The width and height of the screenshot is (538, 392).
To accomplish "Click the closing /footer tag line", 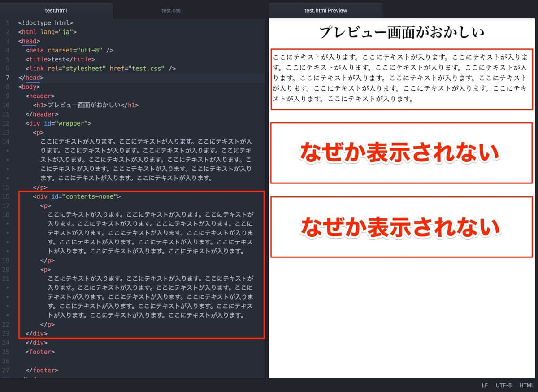I will [42, 370].
